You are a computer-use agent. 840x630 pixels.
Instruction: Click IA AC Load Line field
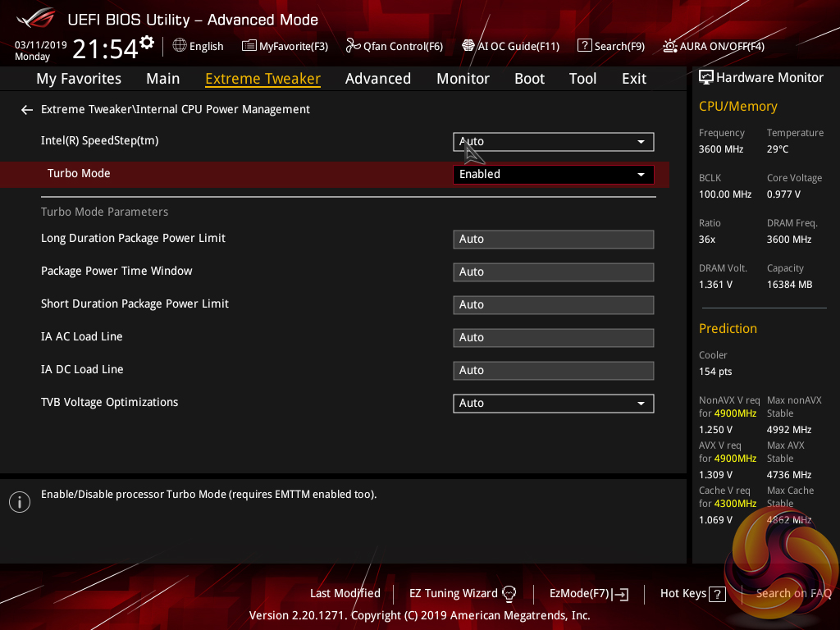[x=554, y=337]
